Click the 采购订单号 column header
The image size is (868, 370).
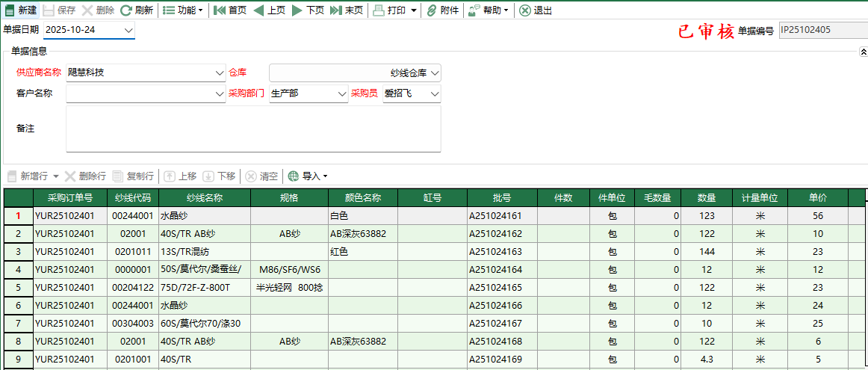click(70, 198)
